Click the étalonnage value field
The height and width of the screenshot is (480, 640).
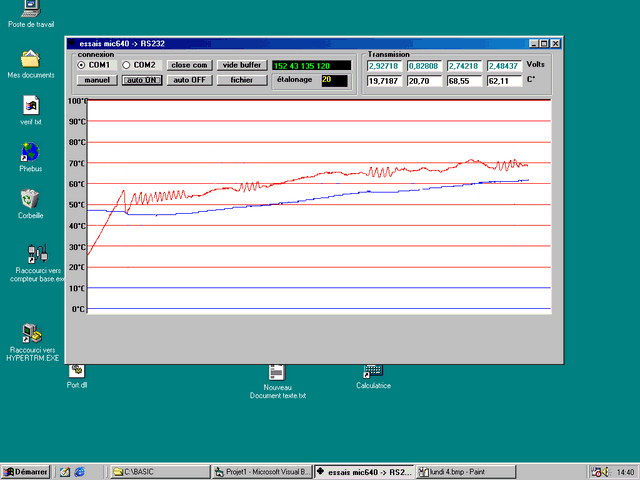coord(333,80)
